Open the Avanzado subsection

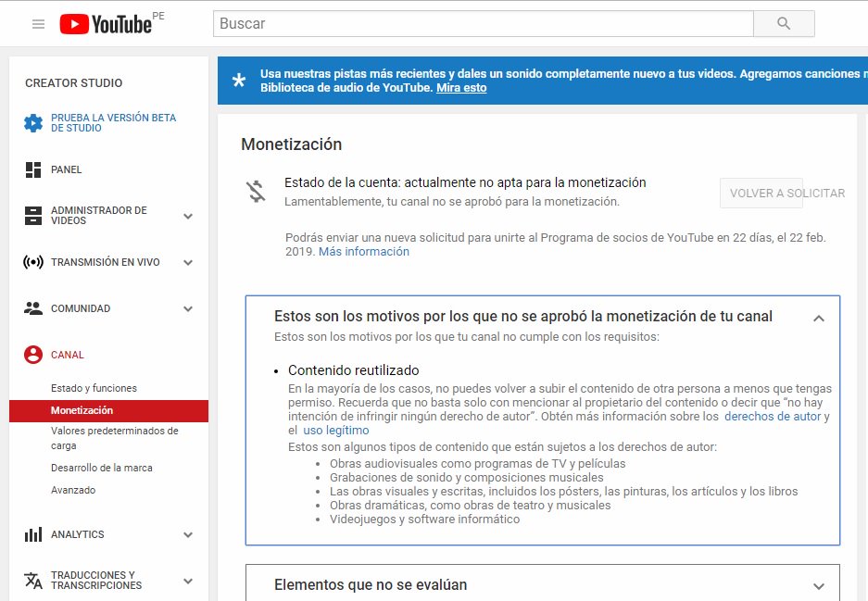73,490
